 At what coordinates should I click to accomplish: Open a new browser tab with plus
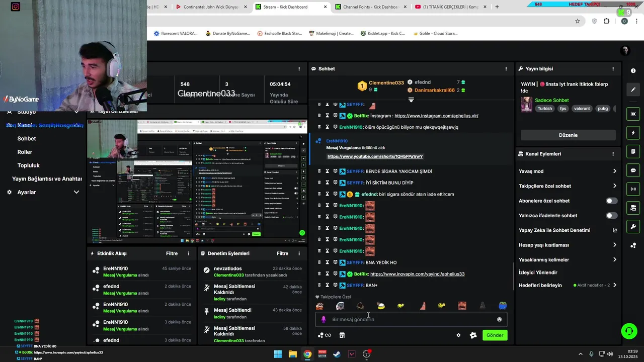[497, 7]
